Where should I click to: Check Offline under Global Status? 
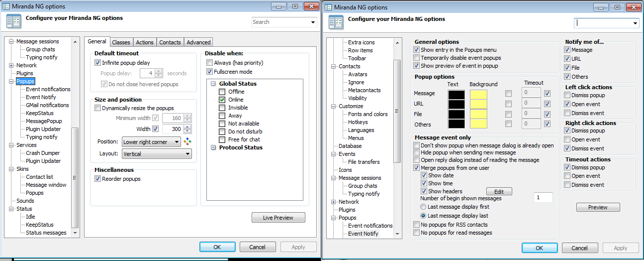click(x=222, y=92)
